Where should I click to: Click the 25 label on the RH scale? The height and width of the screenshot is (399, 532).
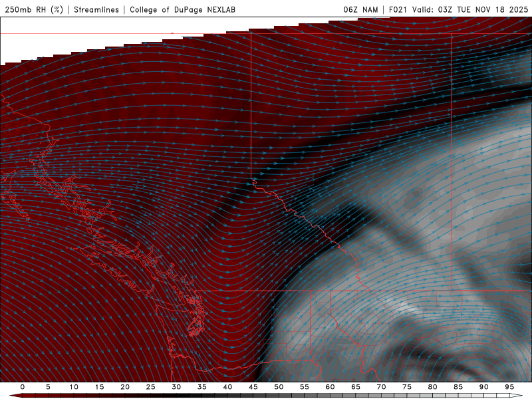(x=151, y=387)
